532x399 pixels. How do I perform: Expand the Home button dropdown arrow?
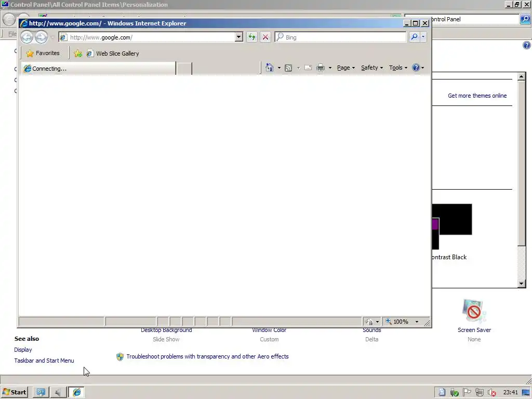coord(279,68)
